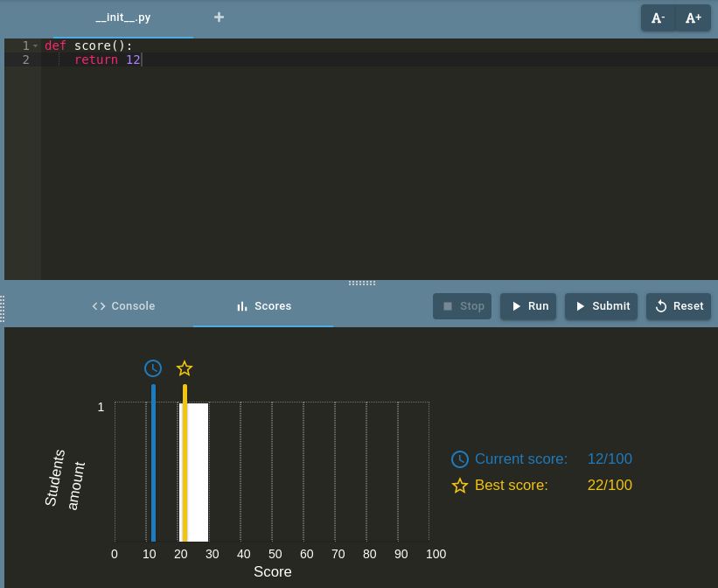This screenshot has width=718, height=588.
Task: Click the 'Students amount' axis label
Action: pos(65,479)
